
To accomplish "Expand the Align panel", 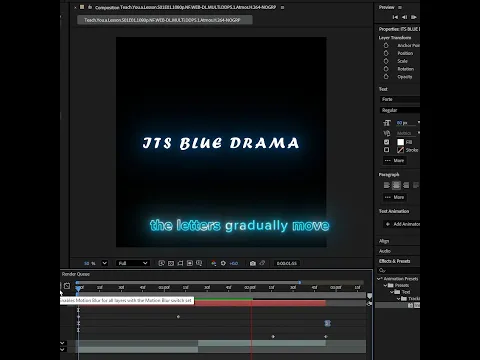I will (x=384, y=241).
